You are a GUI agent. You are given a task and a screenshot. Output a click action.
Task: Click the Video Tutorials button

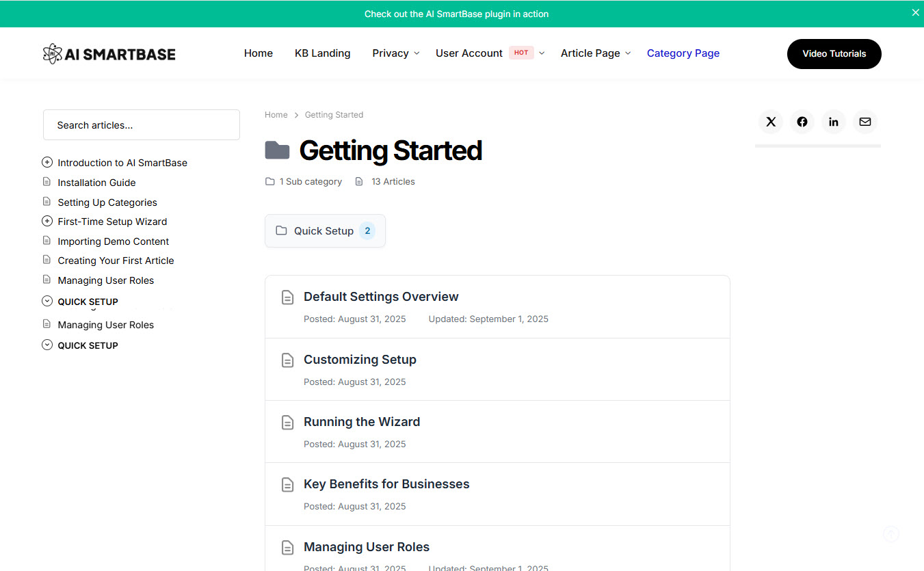click(x=834, y=54)
